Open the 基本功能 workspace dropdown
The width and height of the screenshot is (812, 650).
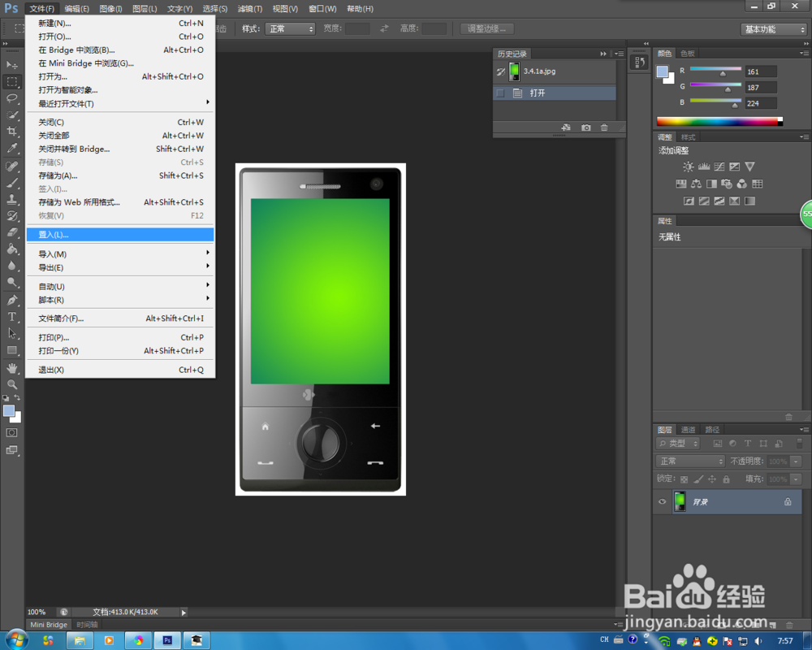tap(774, 29)
